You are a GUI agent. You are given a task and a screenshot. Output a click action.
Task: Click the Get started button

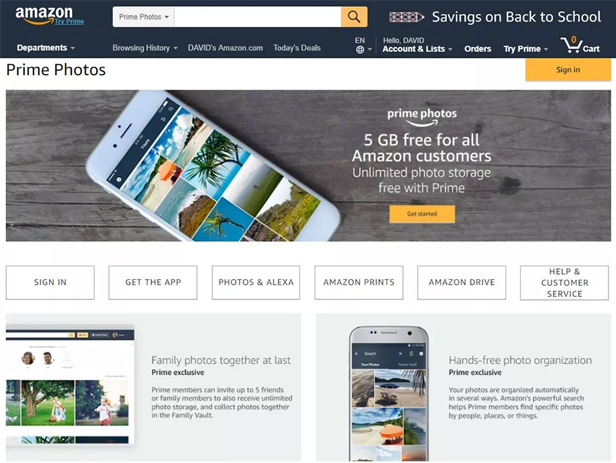coord(422,214)
